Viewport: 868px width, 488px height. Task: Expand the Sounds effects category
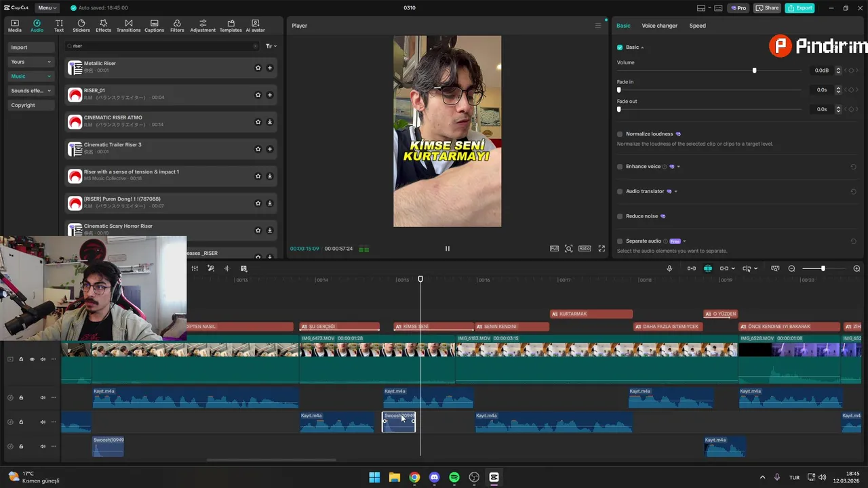[31, 91]
